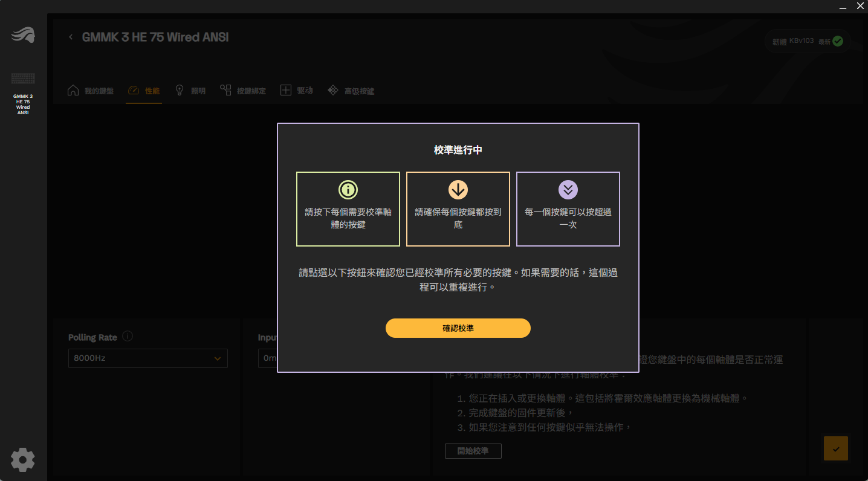Click the 開始校準 start calibration button
Screen dimensions: 868x481
coord(473,451)
